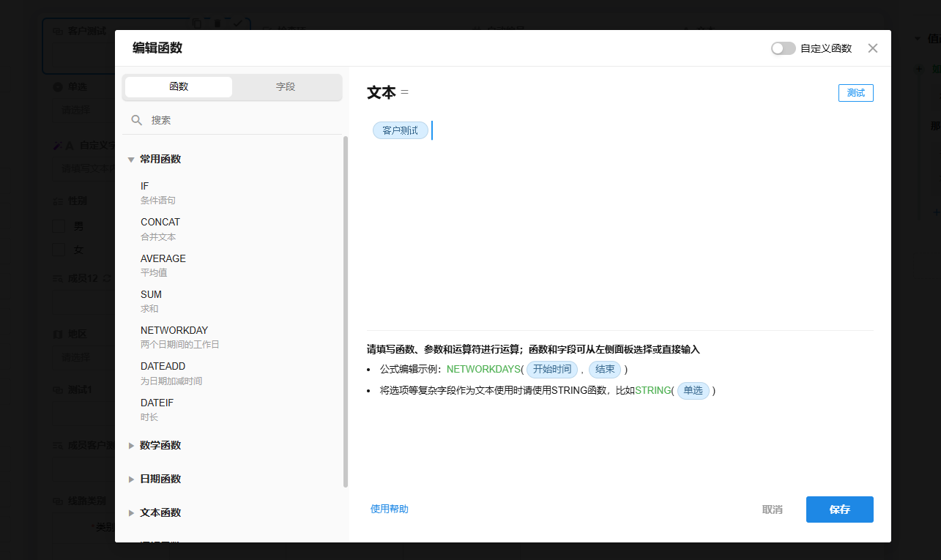The image size is (941, 560).
Task: Click the green NETWORKDAYS example text
Action: (483, 370)
